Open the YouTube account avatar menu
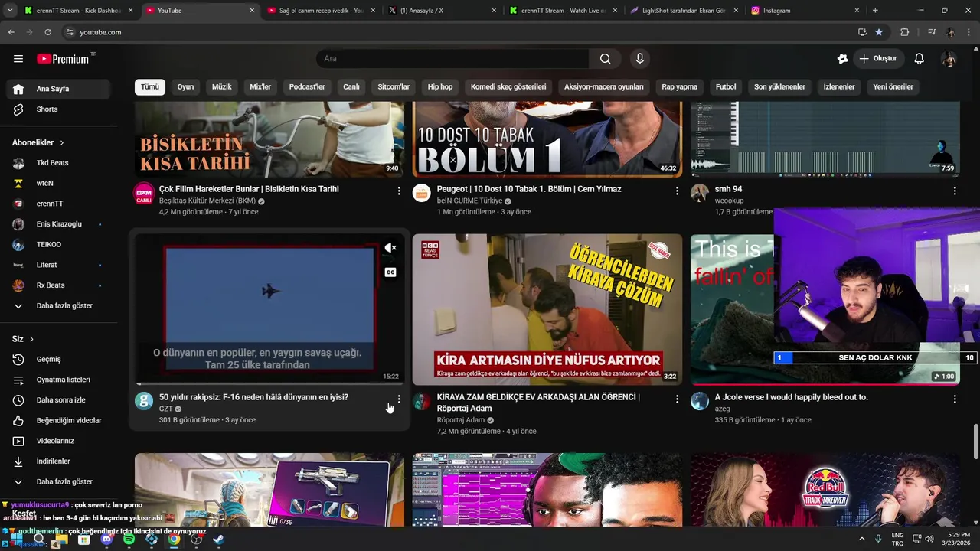 click(949, 59)
